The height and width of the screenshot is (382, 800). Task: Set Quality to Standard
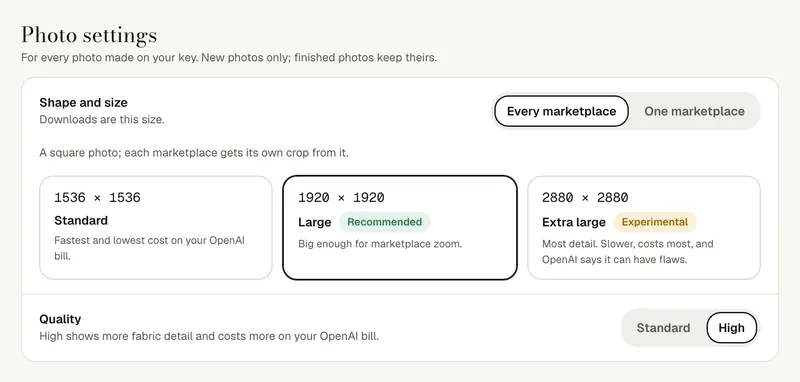663,328
